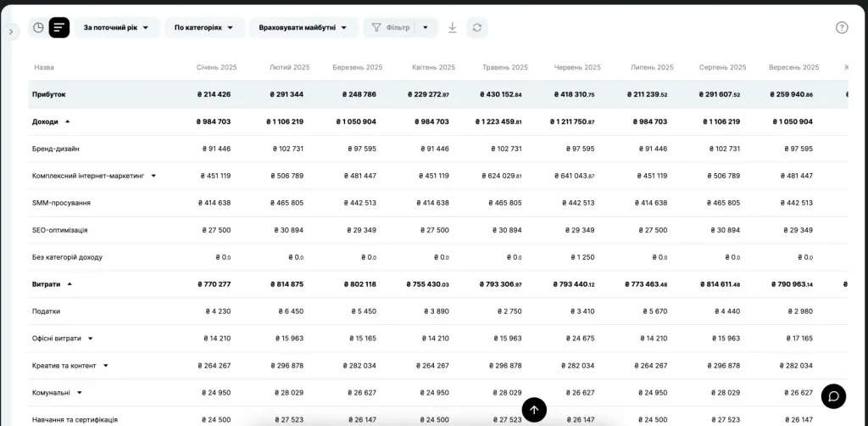868x426 pixels.
Task: Open the 'По категоріях' grouping dropdown
Action: 204,28
